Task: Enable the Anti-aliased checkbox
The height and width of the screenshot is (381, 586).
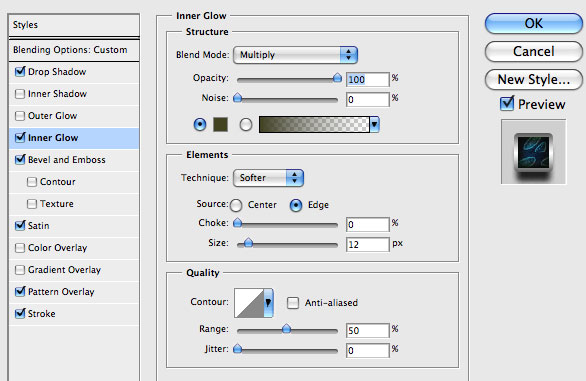Action: (x=293, y=302)
